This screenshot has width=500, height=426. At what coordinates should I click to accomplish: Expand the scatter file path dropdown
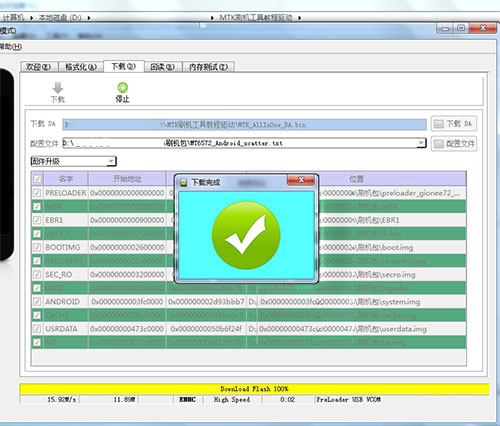421,143
